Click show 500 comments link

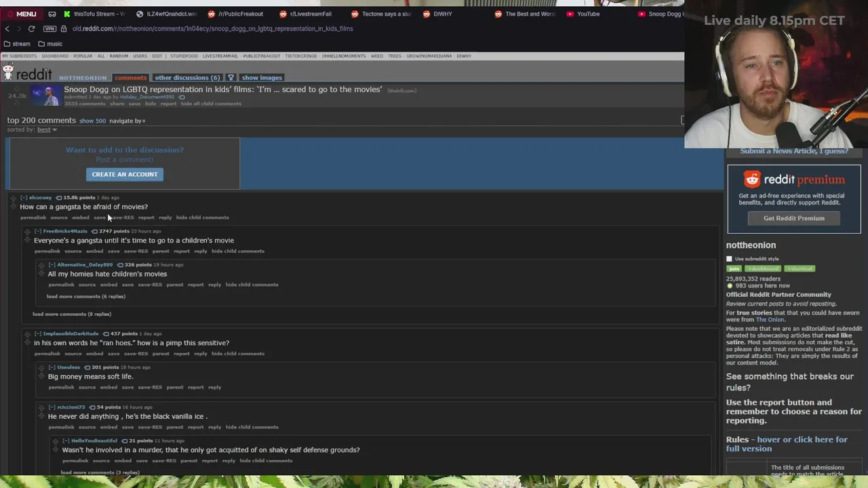click(x=92, y=121)
